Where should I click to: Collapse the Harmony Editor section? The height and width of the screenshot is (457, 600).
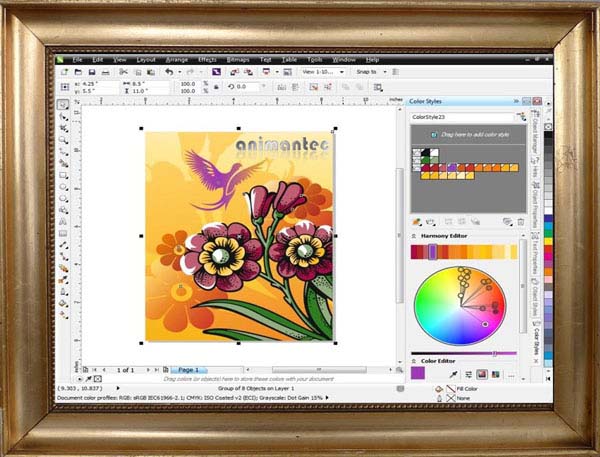pyautogui.click(x=414, y=236)
